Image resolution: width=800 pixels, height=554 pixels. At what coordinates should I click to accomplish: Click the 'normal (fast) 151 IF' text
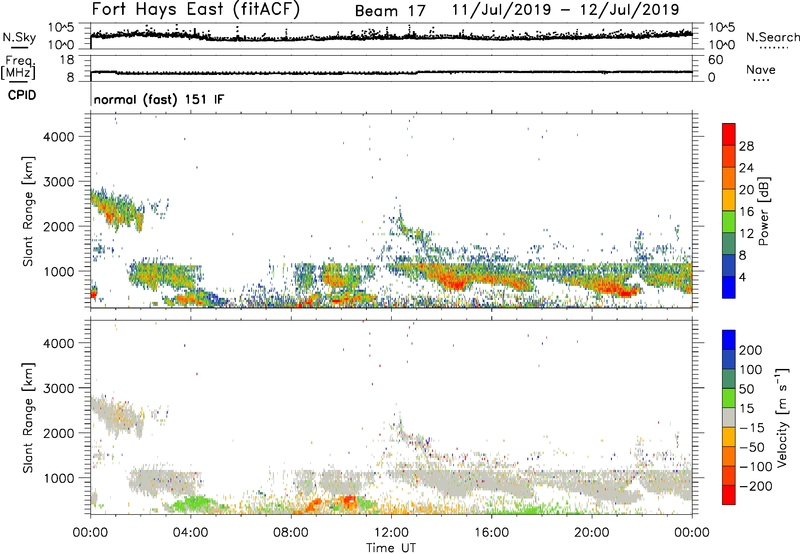[x=159, y=99]
